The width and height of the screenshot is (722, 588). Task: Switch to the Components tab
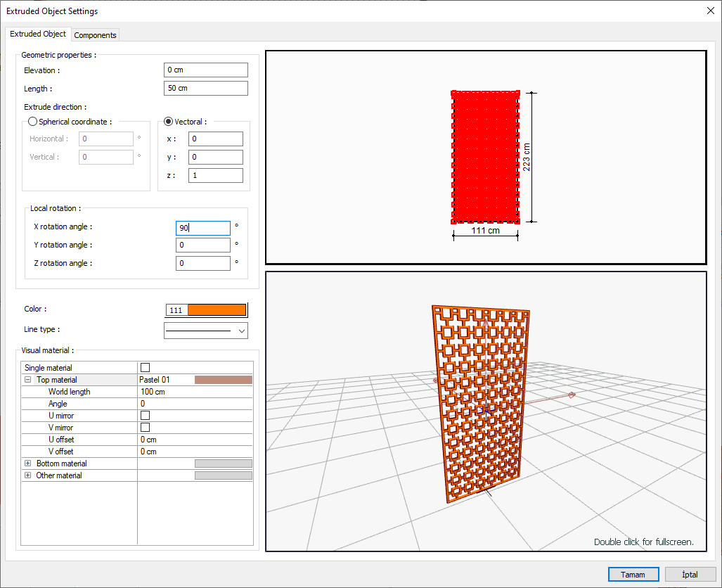point(95,35)
